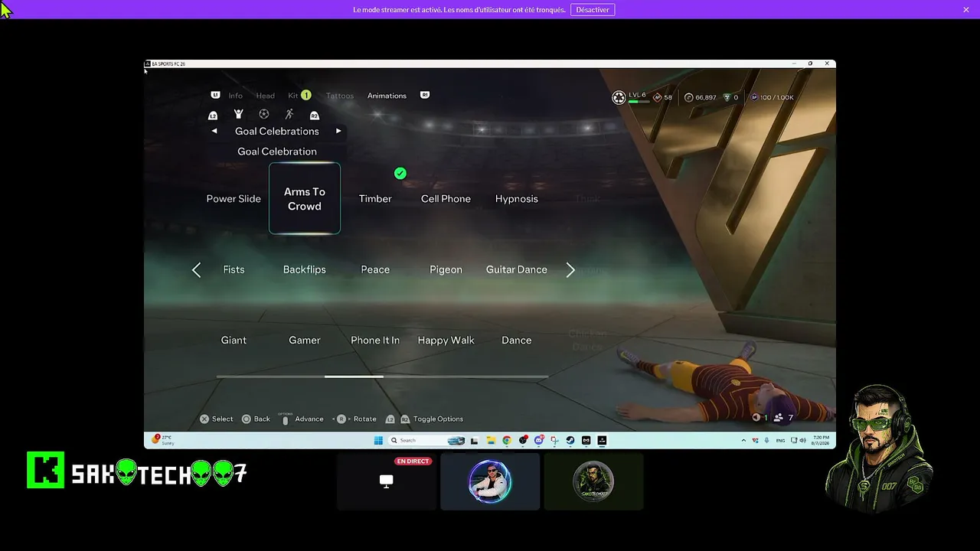Select the Gamer celebration

(305, 341)
